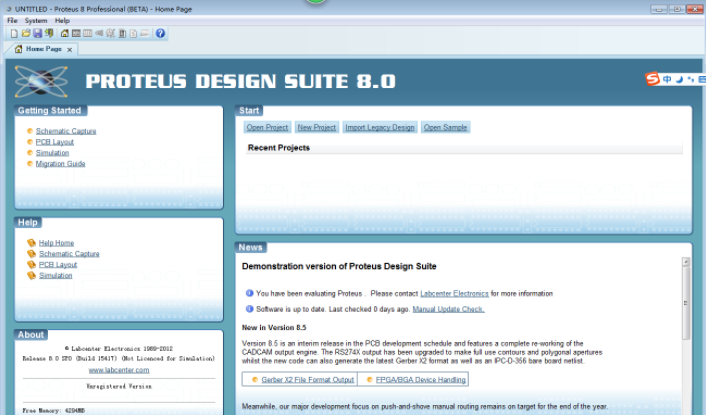Click the Labcenter Electronics contact link
The width and height of the screenshot is (706, 415).
coord(454,293)
